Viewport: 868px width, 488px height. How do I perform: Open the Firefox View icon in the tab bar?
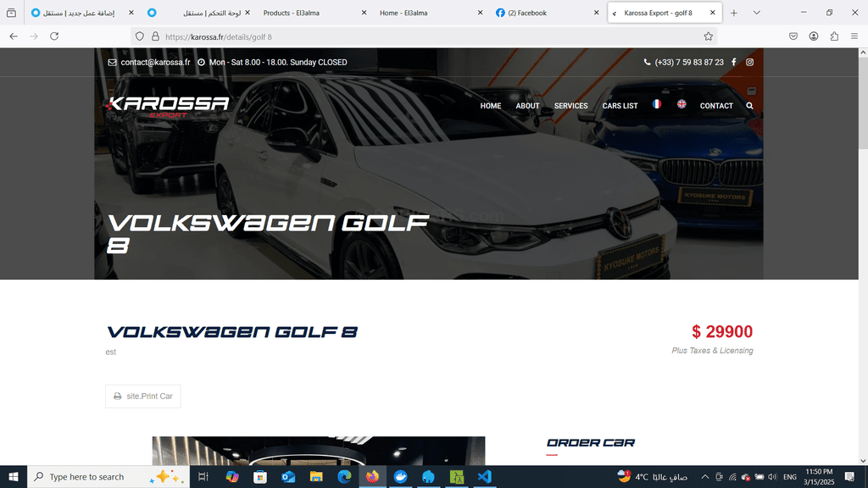(11, 13)
